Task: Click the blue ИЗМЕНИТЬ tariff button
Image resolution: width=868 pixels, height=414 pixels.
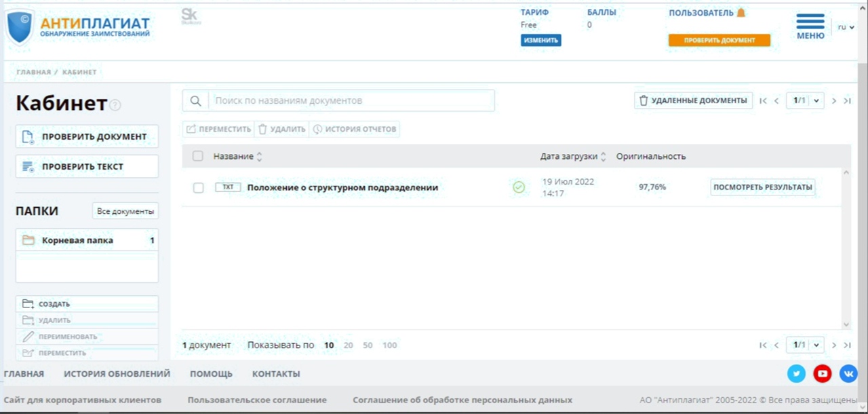Action: pos(541,40)
